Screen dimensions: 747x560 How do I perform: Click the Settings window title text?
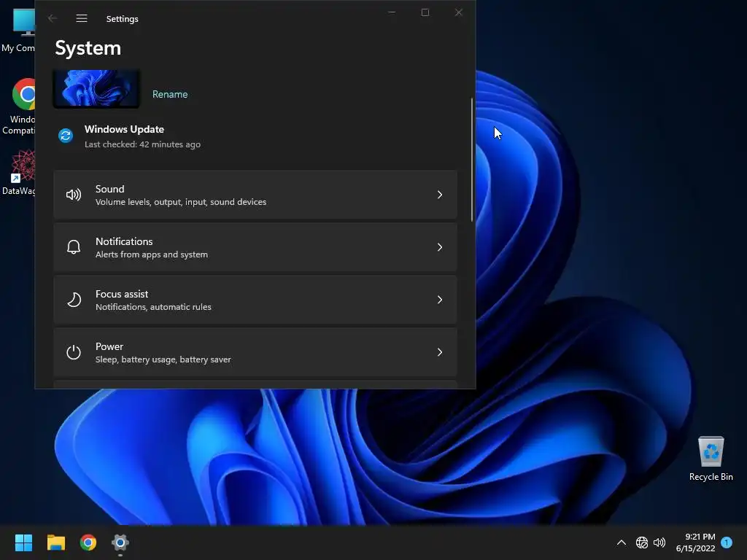tap(122, 19)
